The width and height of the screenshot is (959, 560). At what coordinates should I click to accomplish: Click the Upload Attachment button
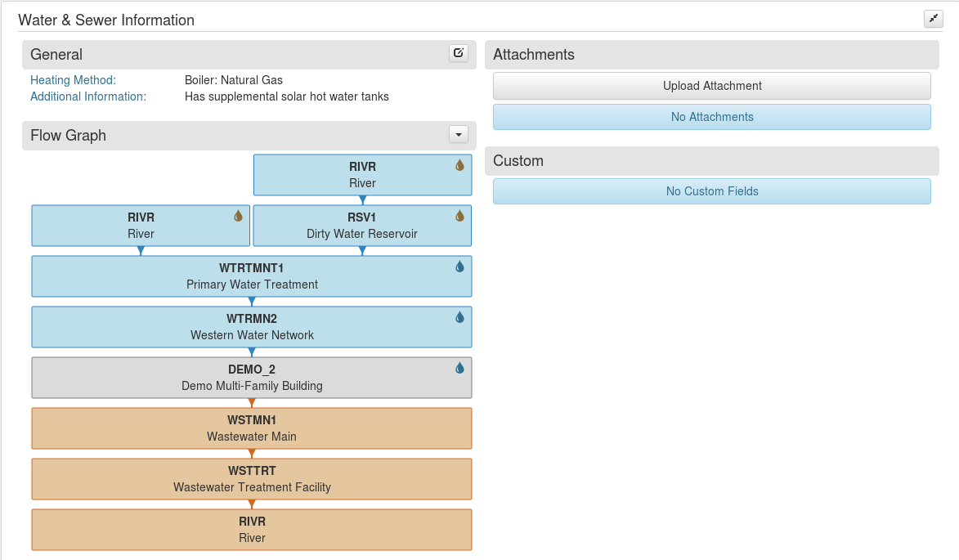tap(712, 86)
